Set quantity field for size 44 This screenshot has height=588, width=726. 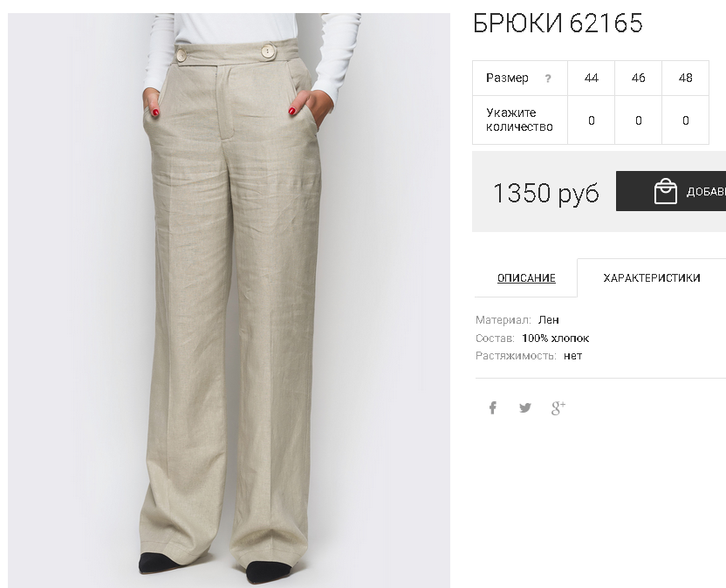coord(592,120)
